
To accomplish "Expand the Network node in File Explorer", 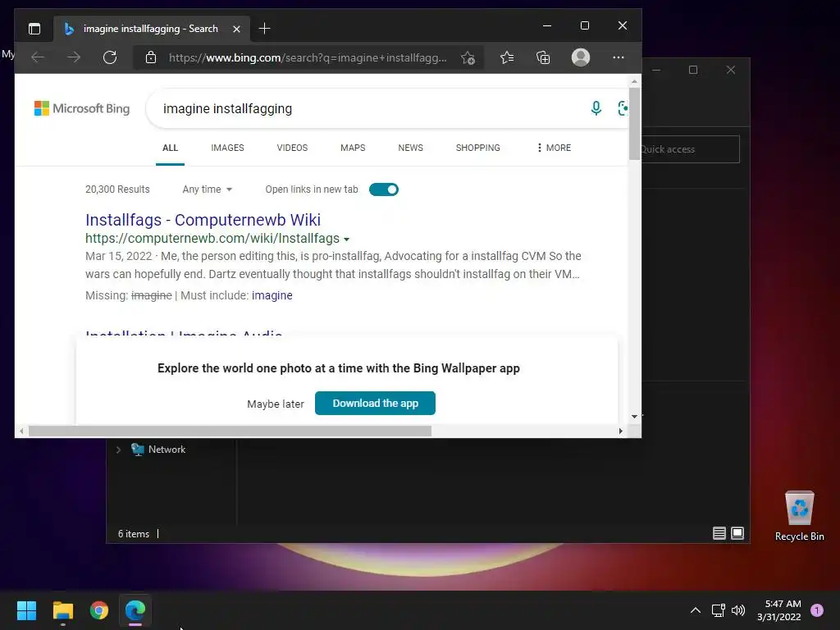I will [x=118, y=450].
